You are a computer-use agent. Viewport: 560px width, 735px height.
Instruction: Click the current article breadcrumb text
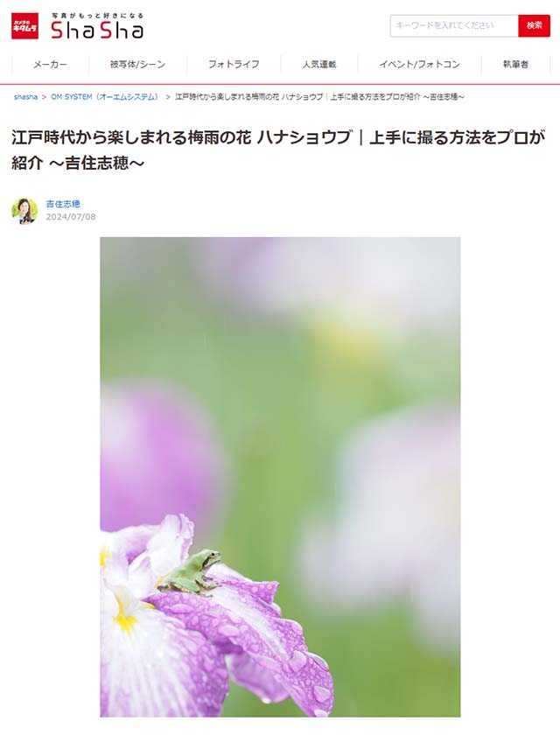319,97
